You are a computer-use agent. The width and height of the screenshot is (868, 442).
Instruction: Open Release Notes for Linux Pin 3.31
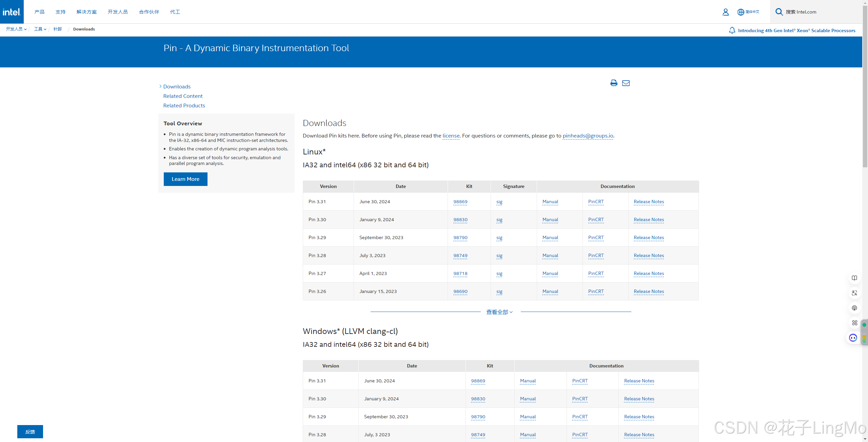pos(649,202)
